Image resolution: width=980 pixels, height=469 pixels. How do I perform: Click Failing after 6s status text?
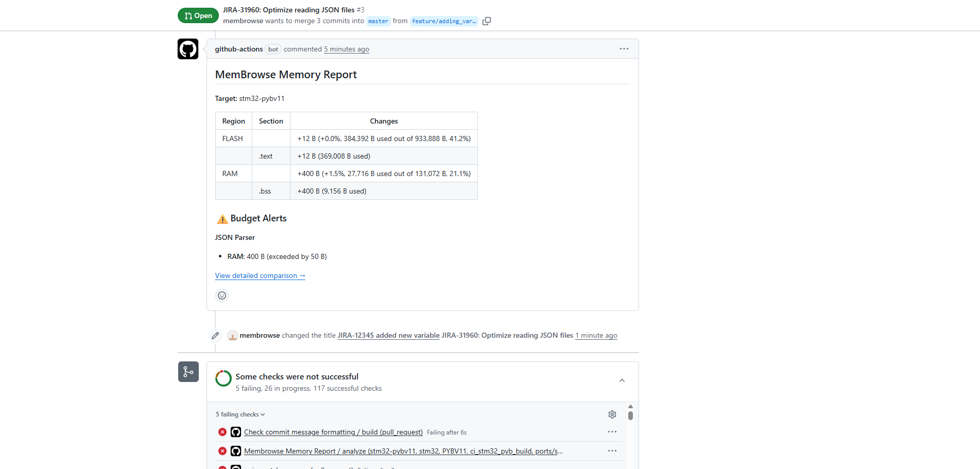click(446, 432)
